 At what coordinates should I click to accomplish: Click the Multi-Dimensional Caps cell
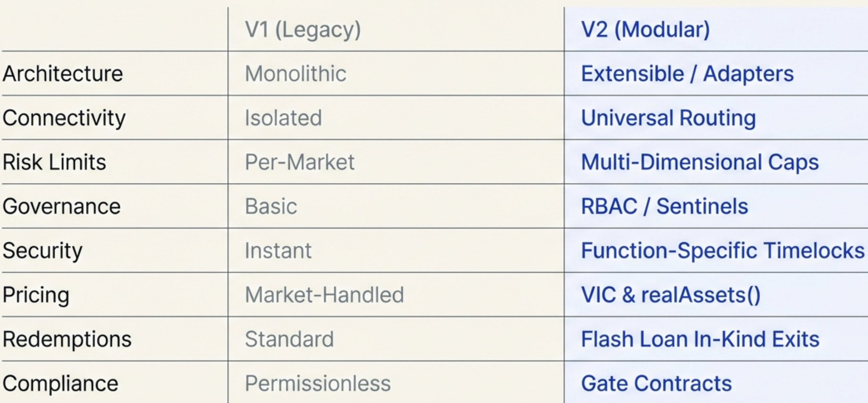pyautogui.click(x=700, y=162)
